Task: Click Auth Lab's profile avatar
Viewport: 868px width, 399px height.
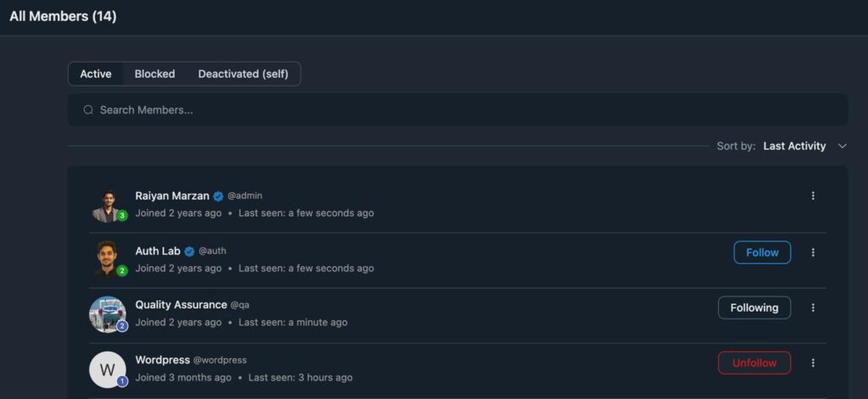Action: [x=107, y=259]
